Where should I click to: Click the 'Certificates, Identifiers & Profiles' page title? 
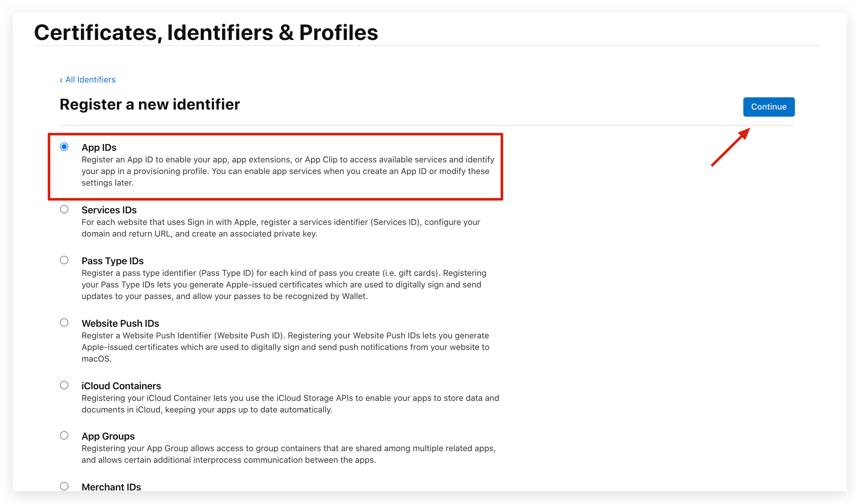pyautogui.click(x=206, y=33)
